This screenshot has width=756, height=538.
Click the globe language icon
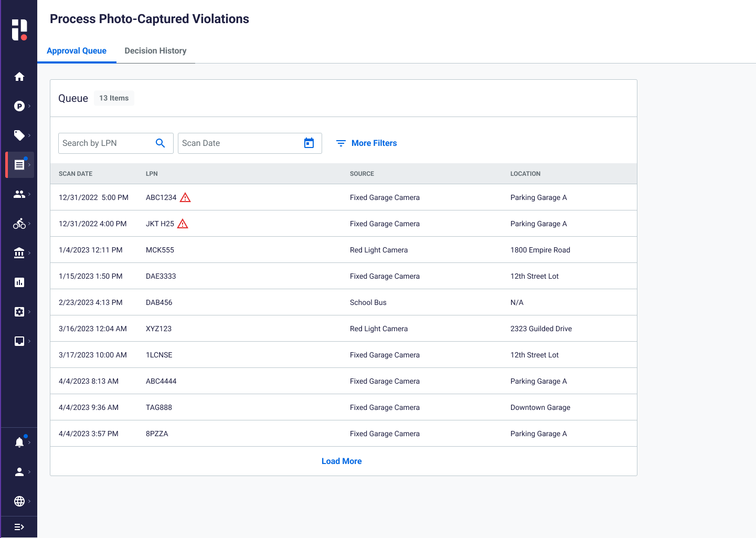pos(19,501)
